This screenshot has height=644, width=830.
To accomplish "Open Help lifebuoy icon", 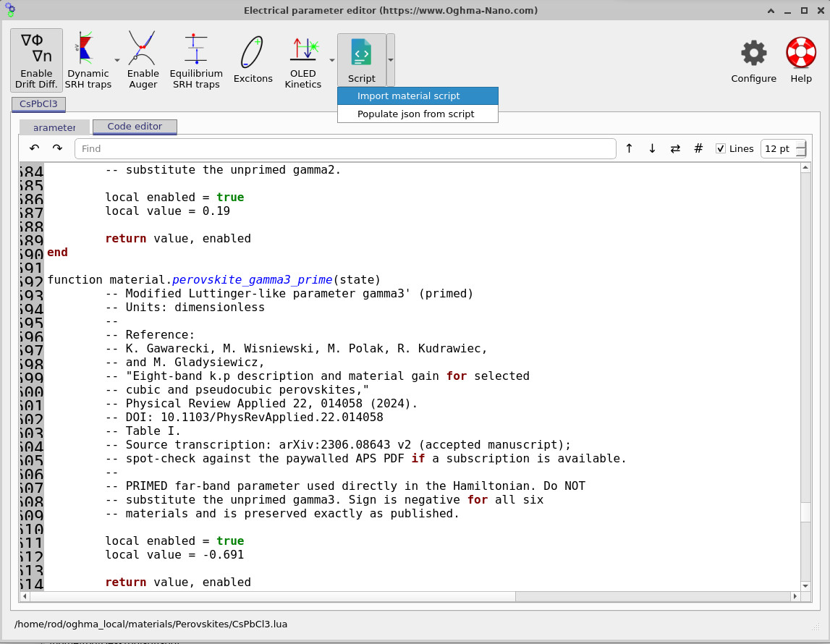I will point(801,60).
